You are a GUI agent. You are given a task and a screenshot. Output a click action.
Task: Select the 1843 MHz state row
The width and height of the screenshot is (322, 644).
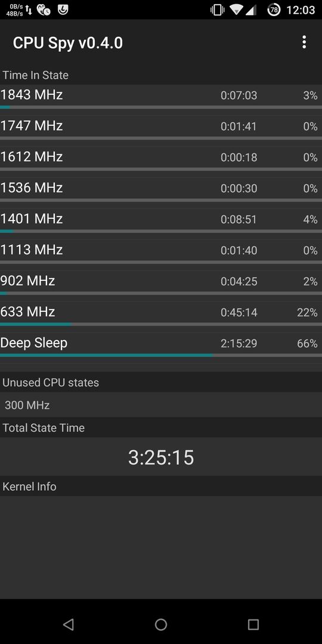pyautogui.click(x=161, y=97)
